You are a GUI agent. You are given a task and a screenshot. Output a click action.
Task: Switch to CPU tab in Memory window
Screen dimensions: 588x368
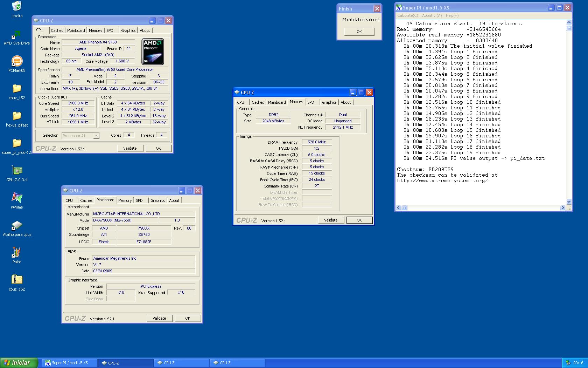241,102
